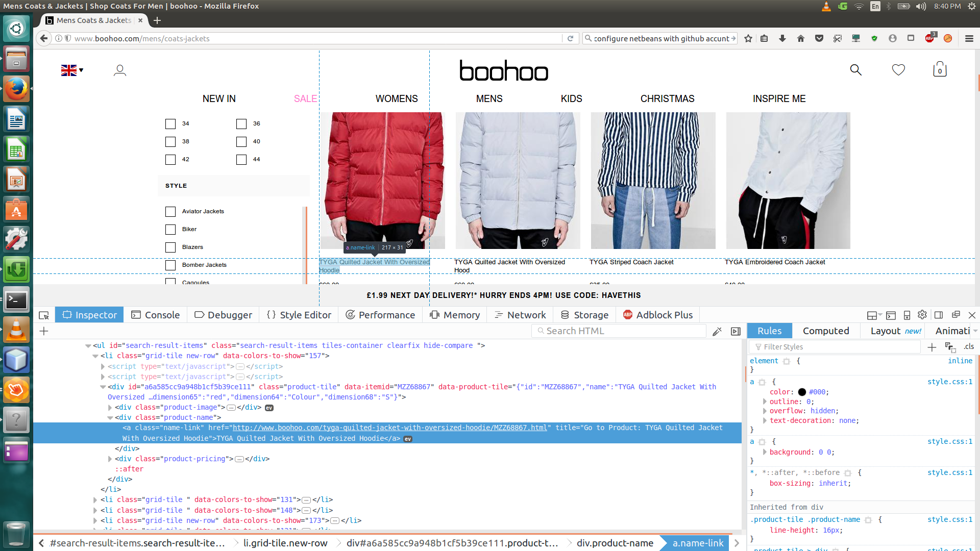This screenshot has width=980, height=551.
Task: Click the boohoo search magnifier icon
Action: click(x=856, y=70)
